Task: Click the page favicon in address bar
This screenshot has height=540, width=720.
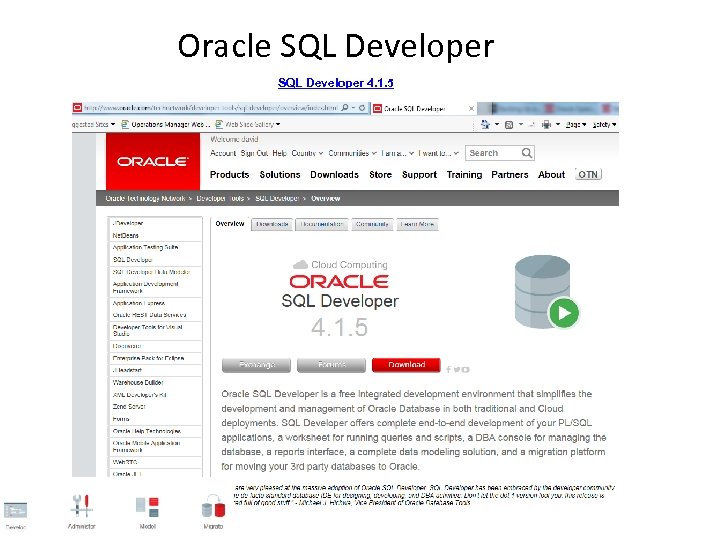Action: click(78, 108)
